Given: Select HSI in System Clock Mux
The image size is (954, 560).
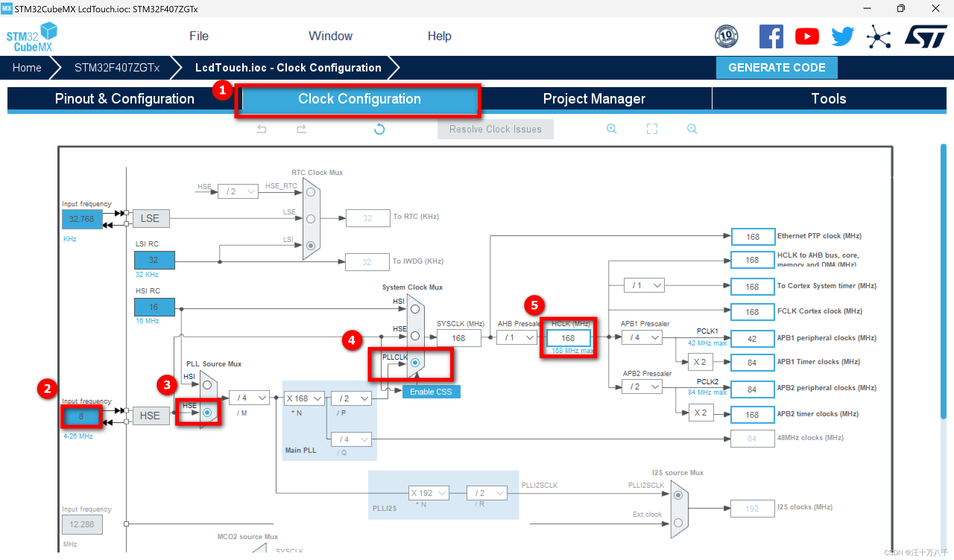Looking at the screenshot, I should (415, 309).
